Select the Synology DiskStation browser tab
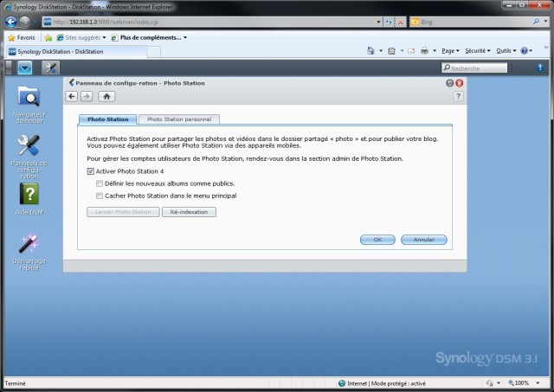Image resolution: width=554 pixels, height=392 pixels. click(76, 52)
